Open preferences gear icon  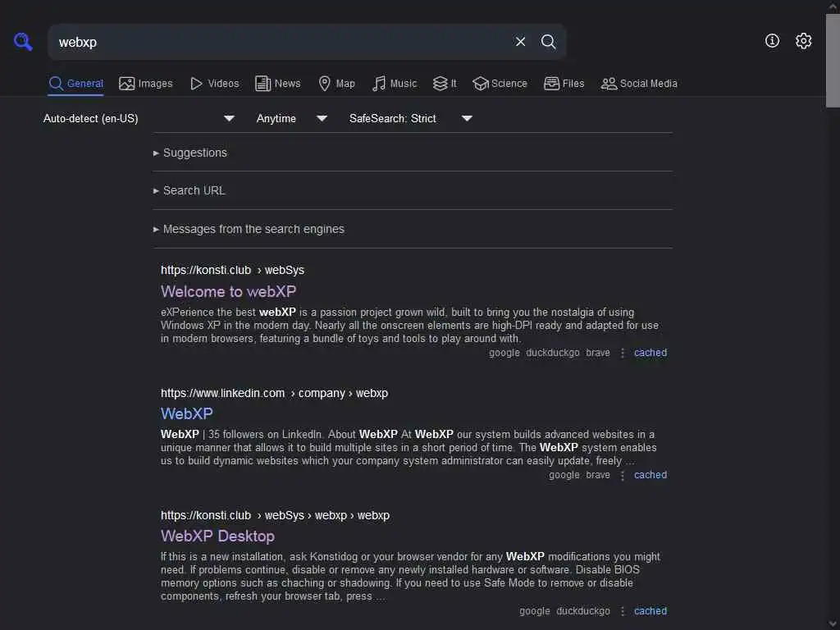pyautogui.click(x=804, y=41)
